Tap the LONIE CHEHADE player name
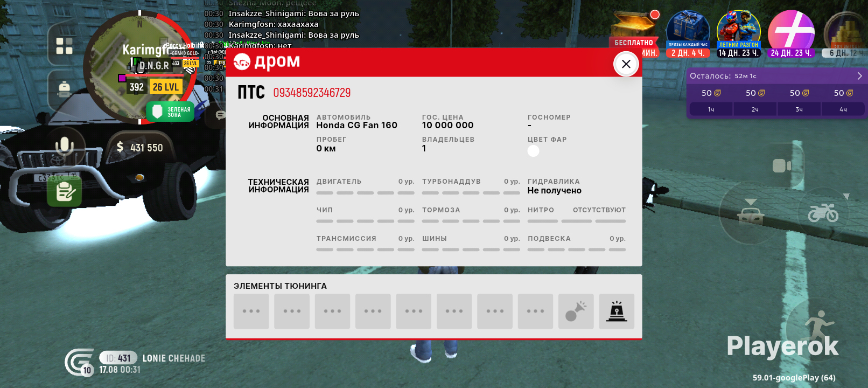 (174, 358)
